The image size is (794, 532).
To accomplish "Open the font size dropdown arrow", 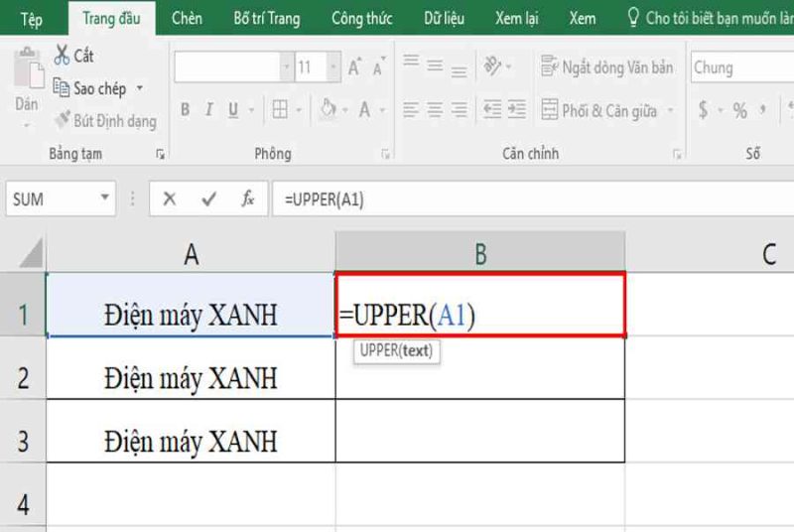I will (x=333, y=66).
